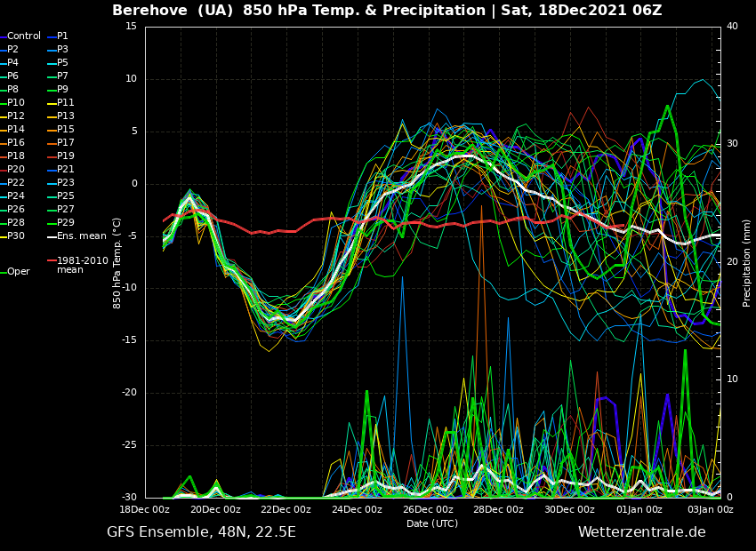Click the GFS Ensemble location caption
This screenshot has width=756, height=551.
[x=201, y=532]
